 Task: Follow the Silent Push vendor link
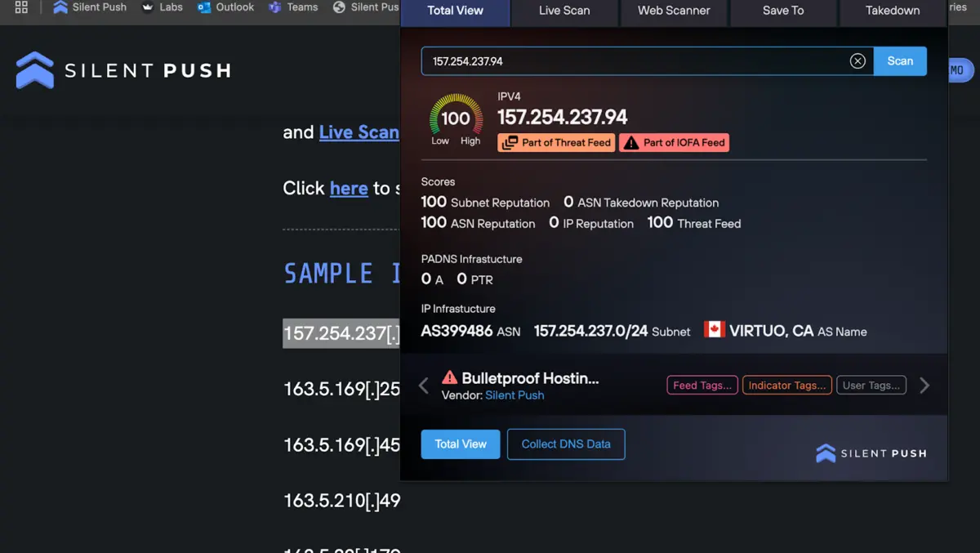pos(514,395)
